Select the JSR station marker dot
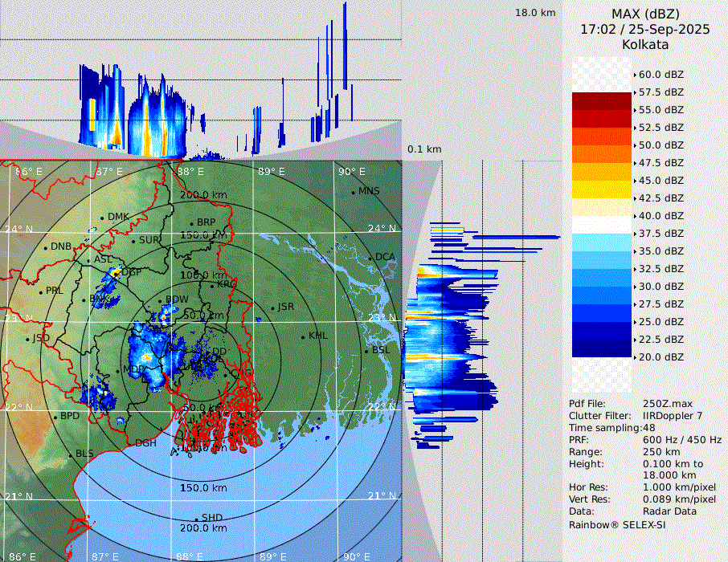This screenshot has width=728, height=562. pos(272,307)
